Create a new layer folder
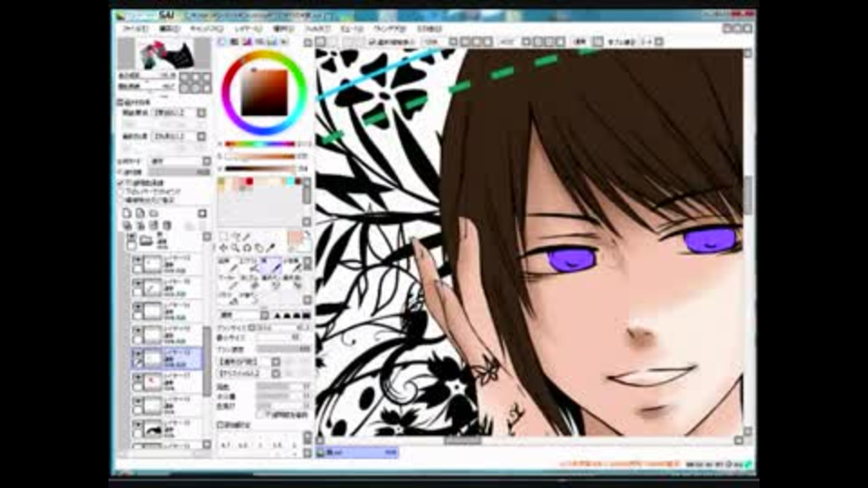 click(x=154, y=213)
